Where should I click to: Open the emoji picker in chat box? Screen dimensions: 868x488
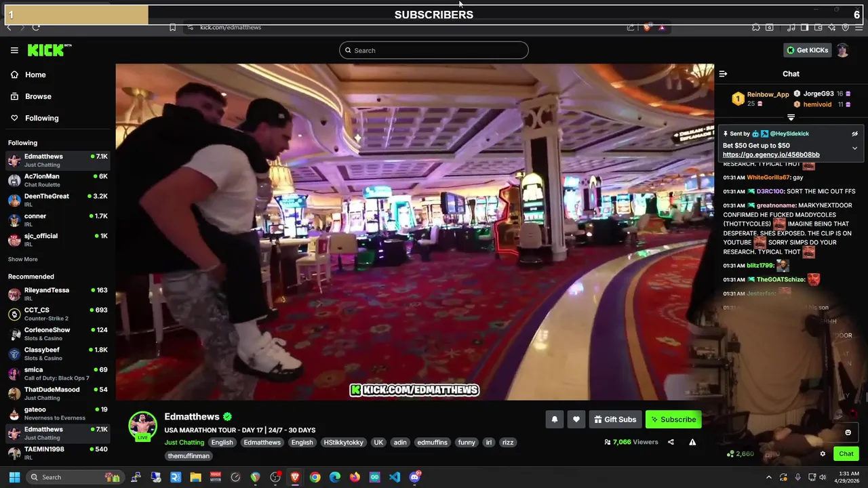[x=848, y=432]
